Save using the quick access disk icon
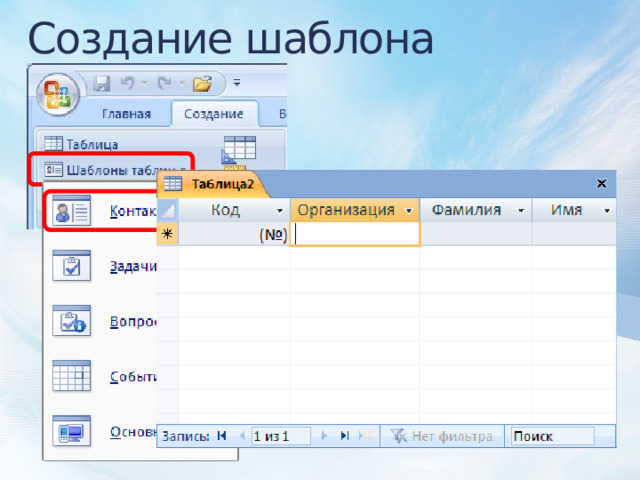 pyautogui.click(x=102, y=83)
